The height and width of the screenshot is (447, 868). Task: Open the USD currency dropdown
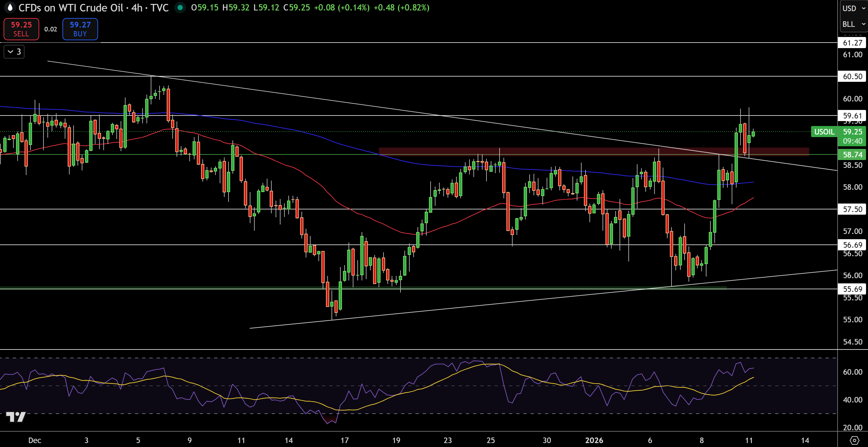[853, 9]
